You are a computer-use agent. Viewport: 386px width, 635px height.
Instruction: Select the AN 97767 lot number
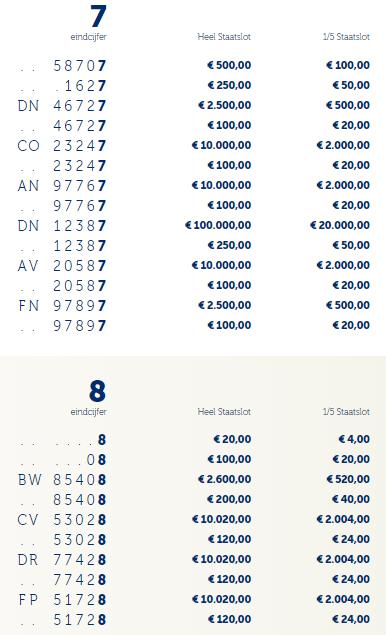[62, 185]
